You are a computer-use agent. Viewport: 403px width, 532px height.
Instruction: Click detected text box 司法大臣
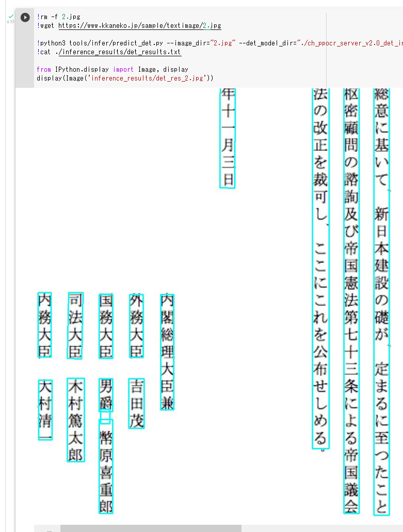75,325
